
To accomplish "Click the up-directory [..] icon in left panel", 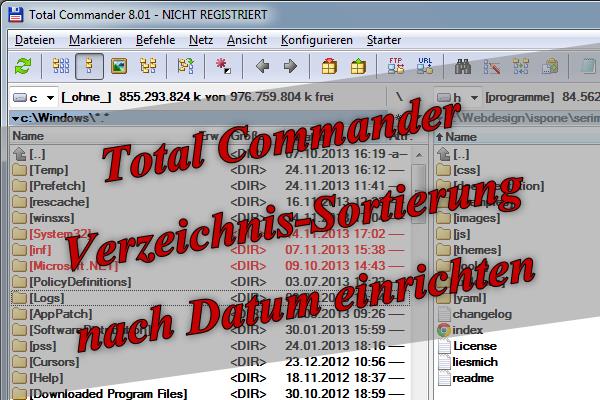I will (19, 154).
